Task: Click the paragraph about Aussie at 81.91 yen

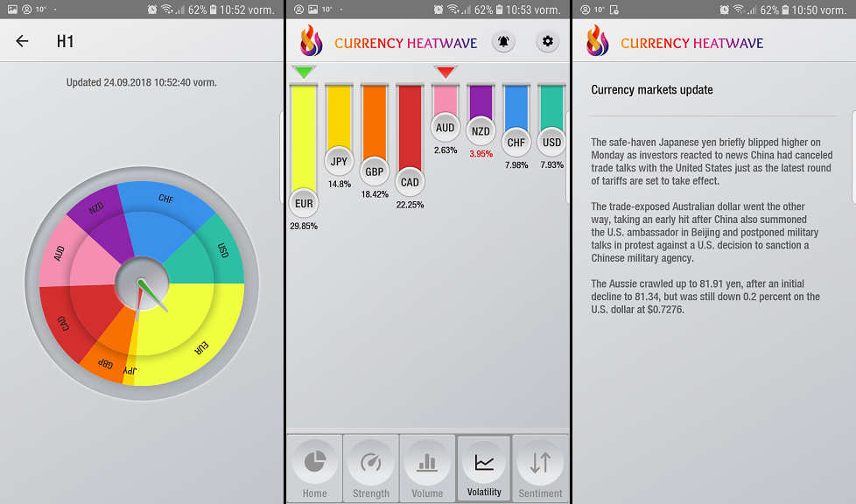Action: point(705,297)
